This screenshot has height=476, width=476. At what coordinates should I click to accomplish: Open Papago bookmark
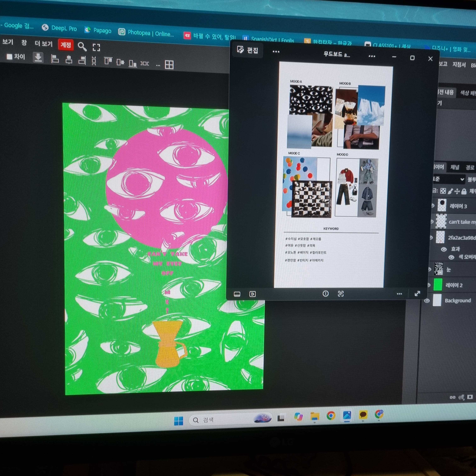[x=98, y=30]
